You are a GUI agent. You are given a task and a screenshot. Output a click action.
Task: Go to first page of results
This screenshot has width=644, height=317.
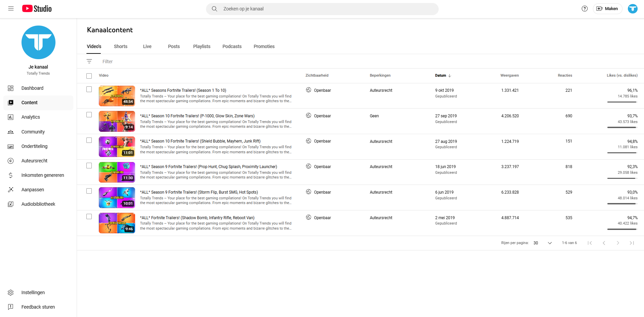tap(590, 243)
